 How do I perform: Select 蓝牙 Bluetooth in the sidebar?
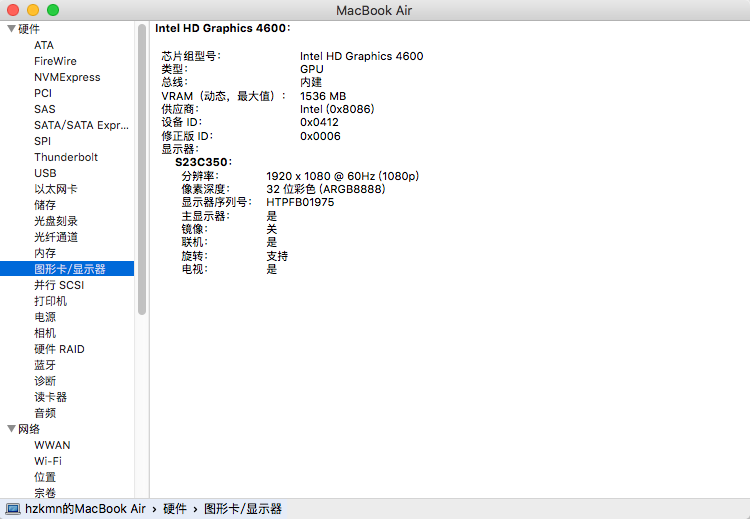click(x=45, y=365)
